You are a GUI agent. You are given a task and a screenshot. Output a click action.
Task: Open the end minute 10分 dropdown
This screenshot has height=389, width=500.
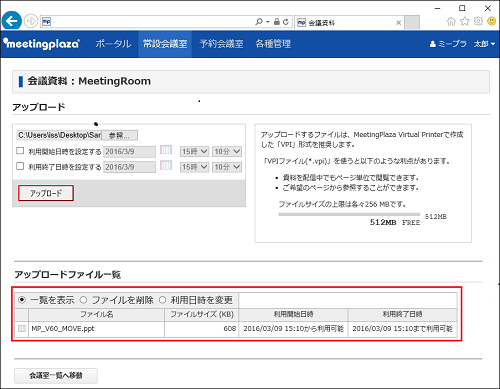(x=227, y=167)
